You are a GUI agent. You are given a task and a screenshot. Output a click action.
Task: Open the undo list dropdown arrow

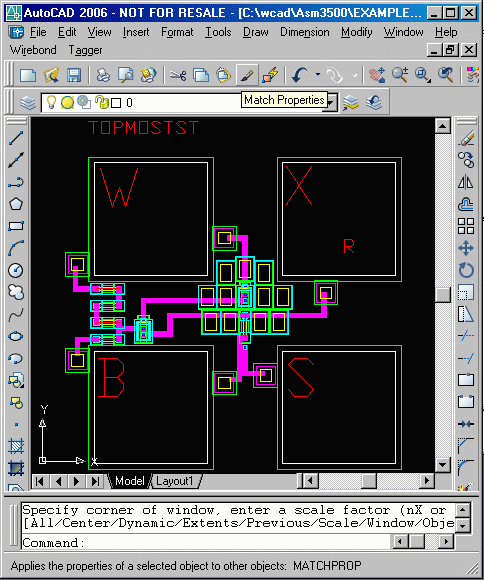tap(317, 74)
